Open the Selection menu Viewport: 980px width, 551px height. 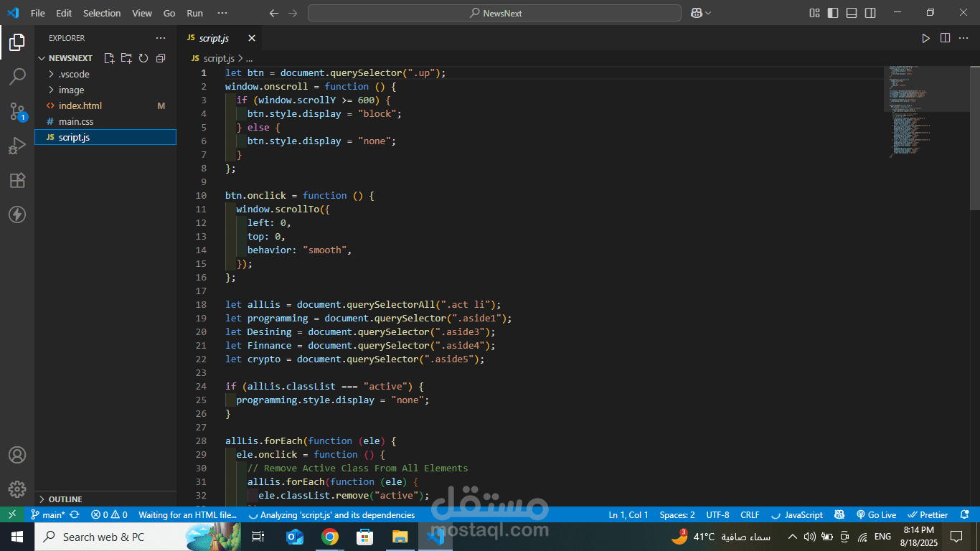[x=102, y=13]
